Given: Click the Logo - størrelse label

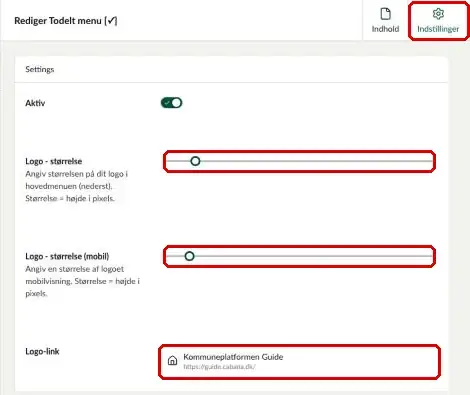Looking at the screenshot, I should (x=54, y=161).
